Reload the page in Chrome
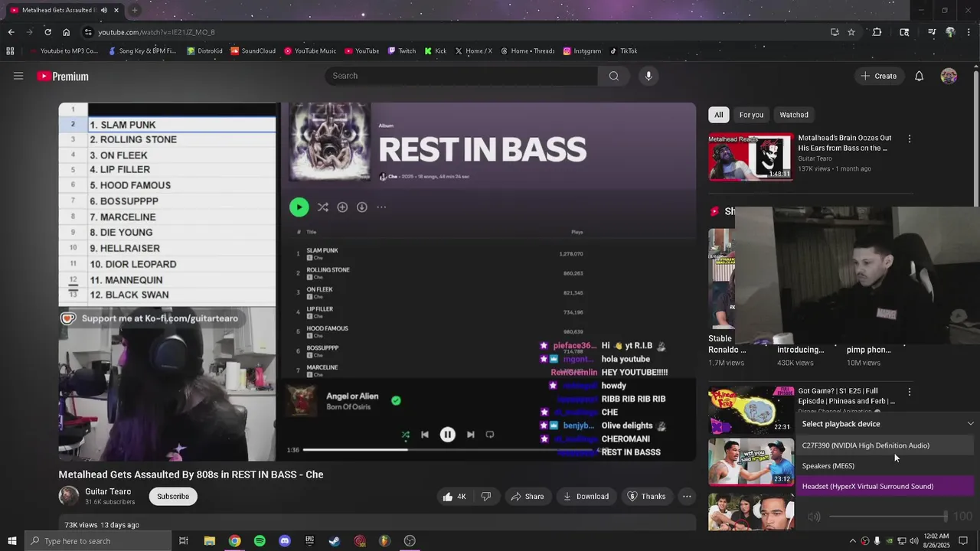 [x=47, y=32]
